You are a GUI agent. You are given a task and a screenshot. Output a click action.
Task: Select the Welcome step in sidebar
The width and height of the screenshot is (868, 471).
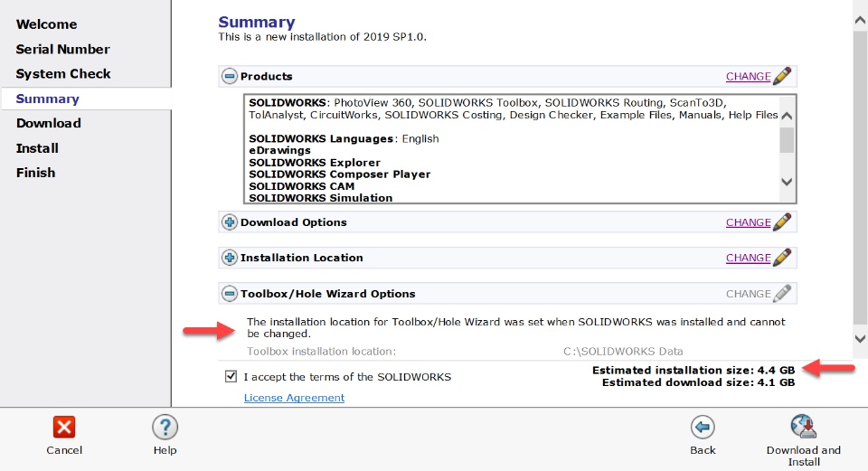tap(46, 24)
